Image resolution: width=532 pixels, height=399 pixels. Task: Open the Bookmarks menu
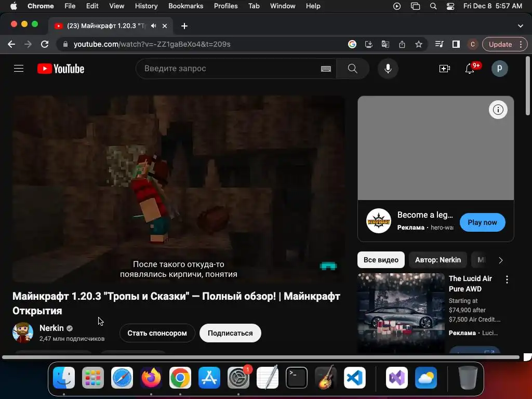[185, 6]
